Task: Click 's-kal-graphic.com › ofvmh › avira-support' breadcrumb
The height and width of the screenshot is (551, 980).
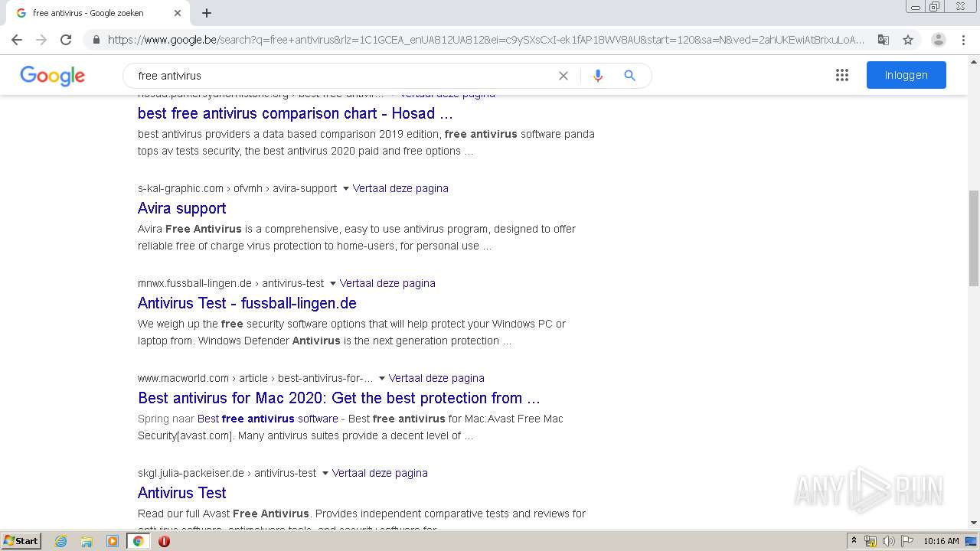Action: pyautogui.click(x=237, y=188)
